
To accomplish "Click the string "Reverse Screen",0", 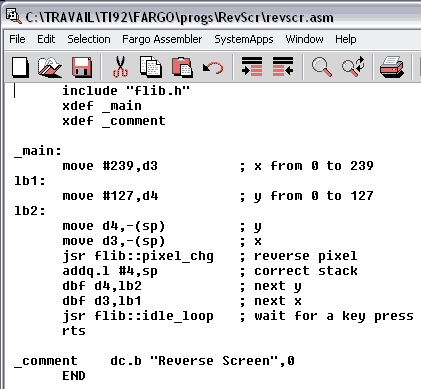I will tap(222, 361).
